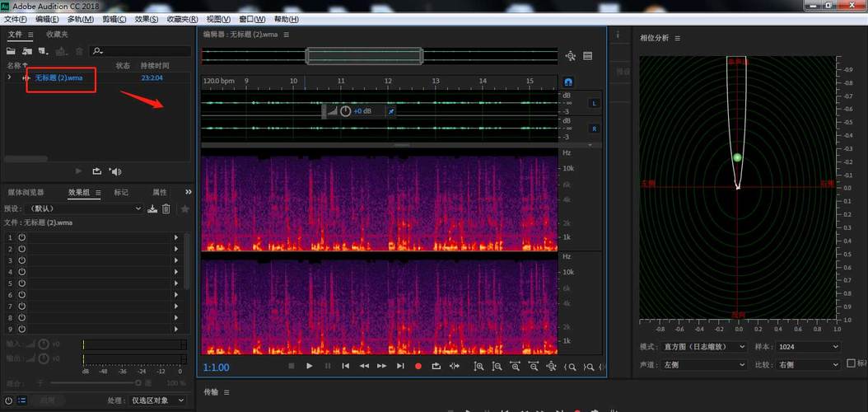This screenshot has height=412, width=868.
Task: Toggle power for effect slot 3
Action: pos(22,260)
